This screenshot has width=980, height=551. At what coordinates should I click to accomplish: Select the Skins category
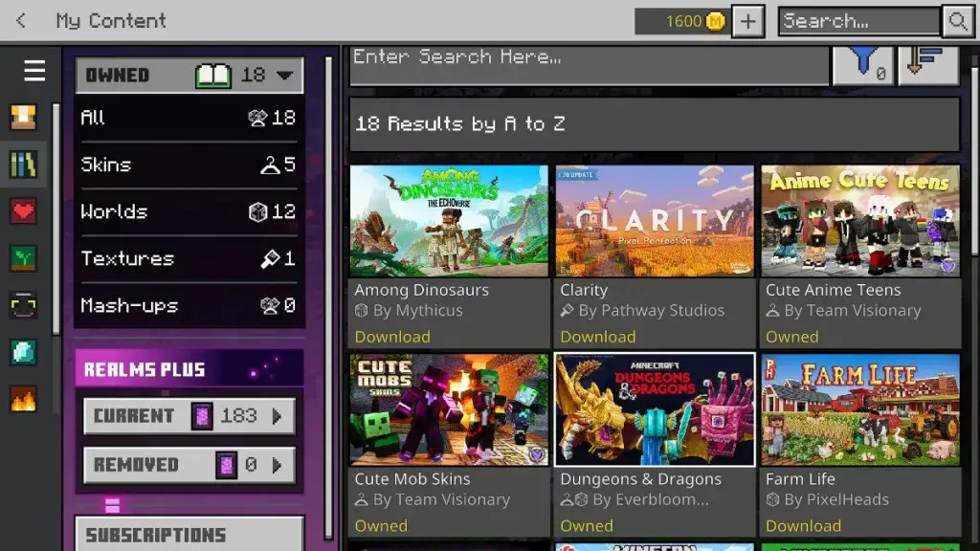tap(189, 165)
